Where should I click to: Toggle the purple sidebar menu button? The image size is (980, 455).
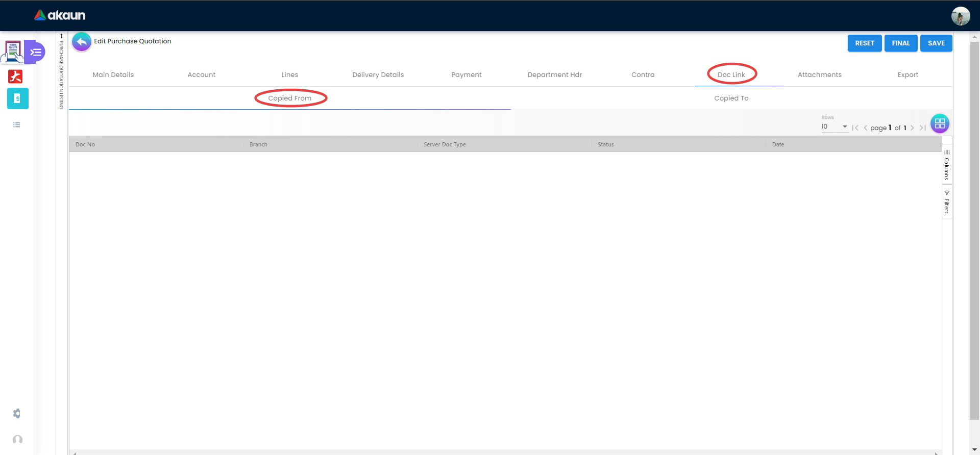point(35,52)
